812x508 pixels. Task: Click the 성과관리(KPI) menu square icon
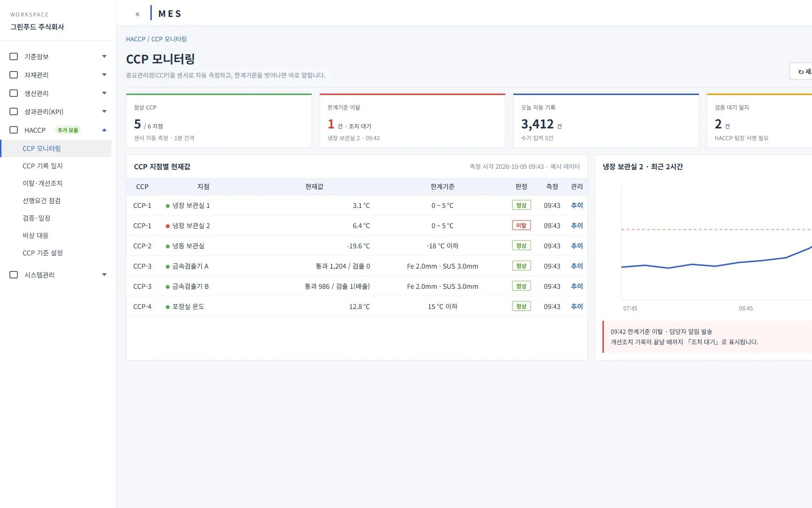tap(14, 111)
